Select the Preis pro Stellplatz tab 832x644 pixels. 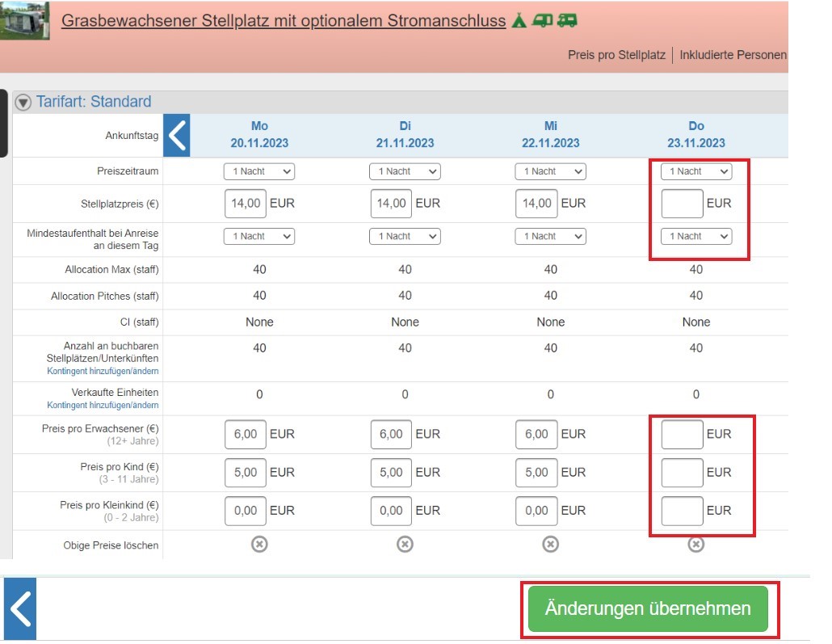[616, 55]
